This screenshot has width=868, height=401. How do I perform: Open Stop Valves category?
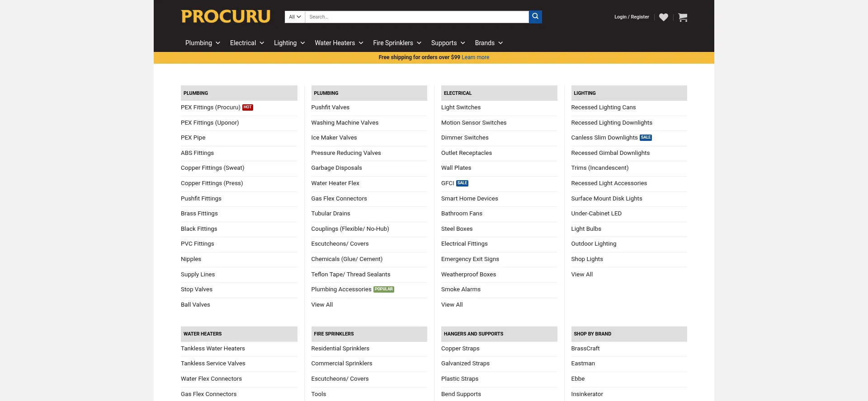197,289
